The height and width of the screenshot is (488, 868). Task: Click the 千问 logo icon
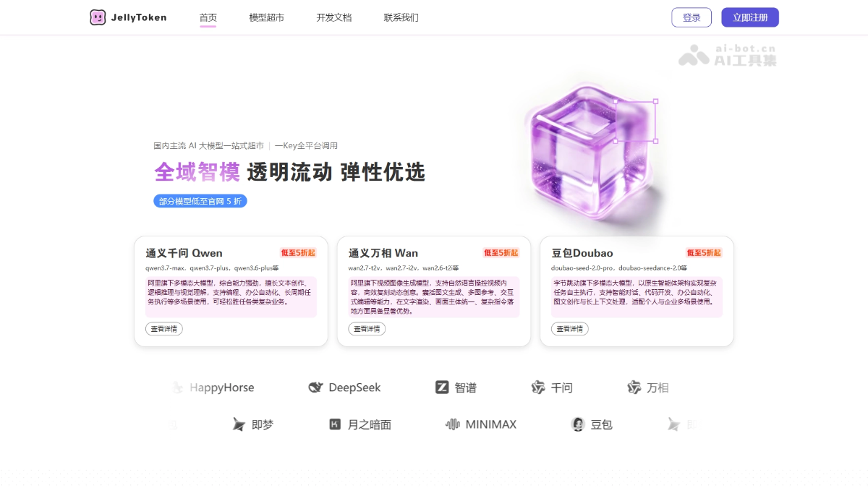(538, 388)
